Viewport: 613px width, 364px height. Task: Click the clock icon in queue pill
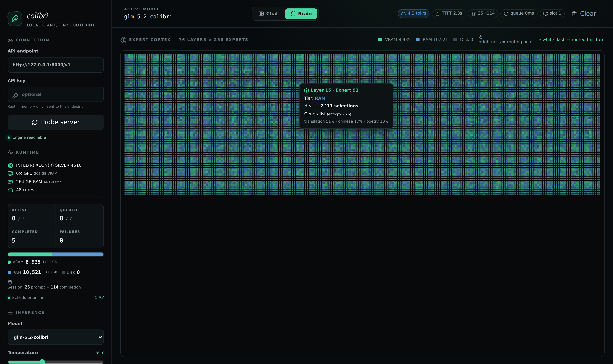pyautogui.click(x=506, y=14)
